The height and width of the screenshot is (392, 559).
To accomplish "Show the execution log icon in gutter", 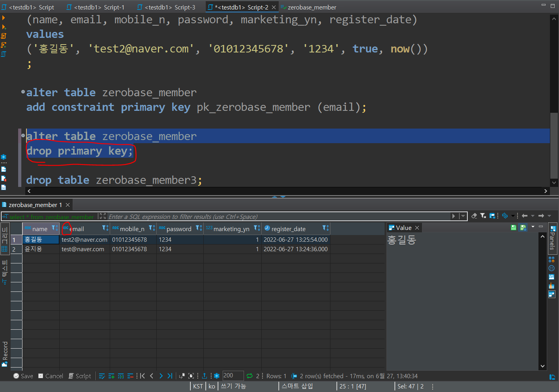I will [4, 178].
